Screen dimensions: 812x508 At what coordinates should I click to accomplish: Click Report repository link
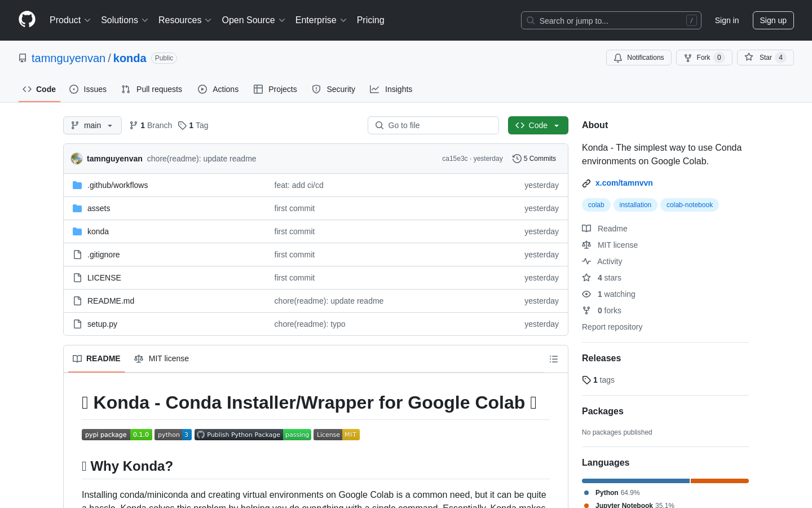[x=612, y=327]
